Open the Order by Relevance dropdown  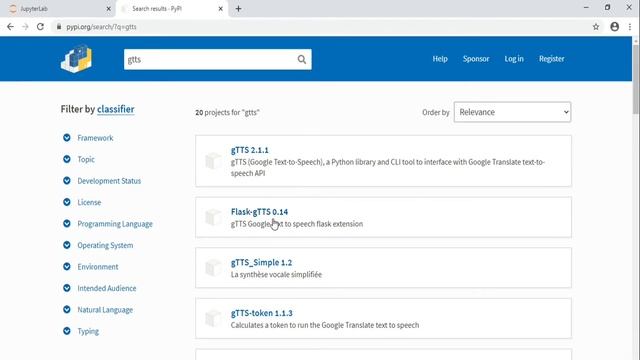(x=512, y=112)
